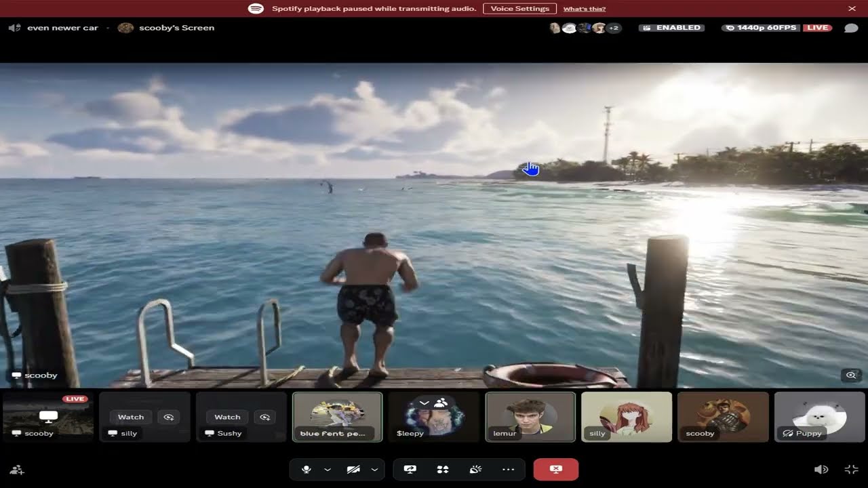Pop out silly's stream preview
This screenshot has height=488, width=868.
click(x=169, y=417)
